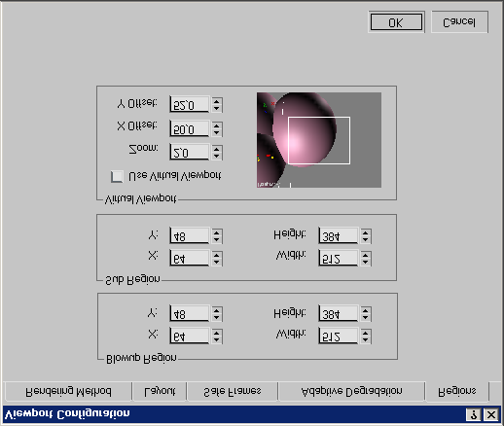Screen dimensions: 504x426
Task: Click the Zoom value input field
Action: pos(190,152)
